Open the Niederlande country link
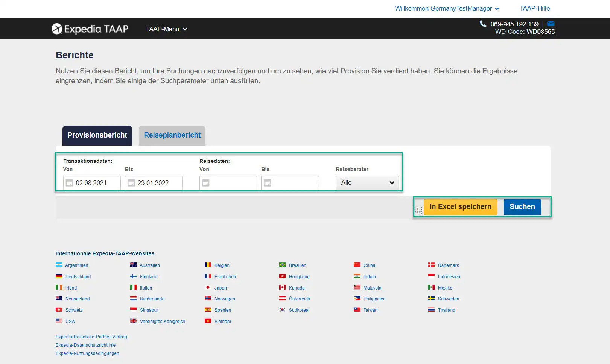 click(x=152, y=299)
